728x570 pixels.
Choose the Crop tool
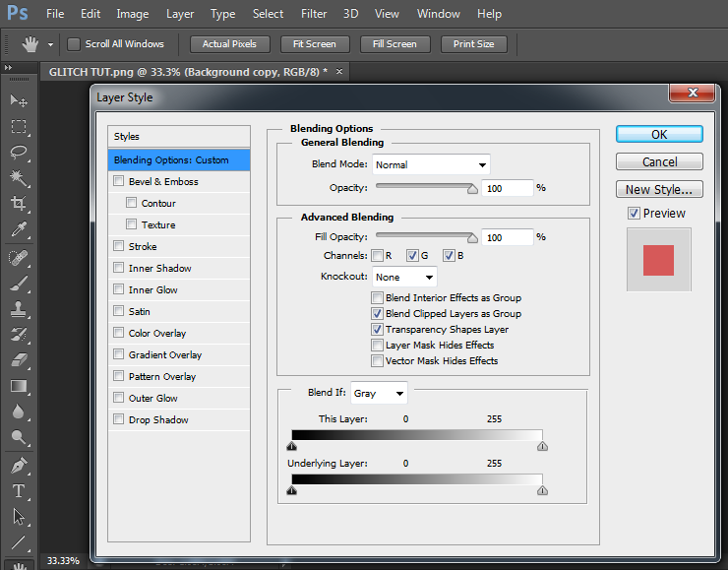pos(18,203)
